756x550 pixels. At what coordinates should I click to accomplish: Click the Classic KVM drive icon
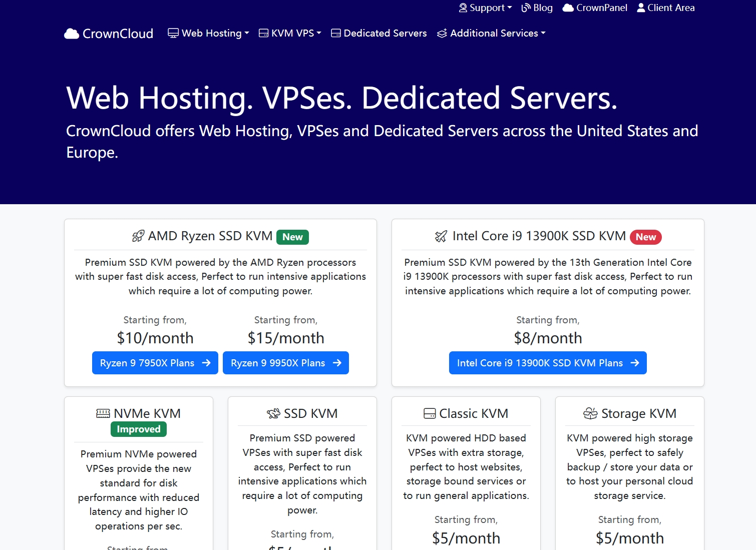click(x=430, y=413)
